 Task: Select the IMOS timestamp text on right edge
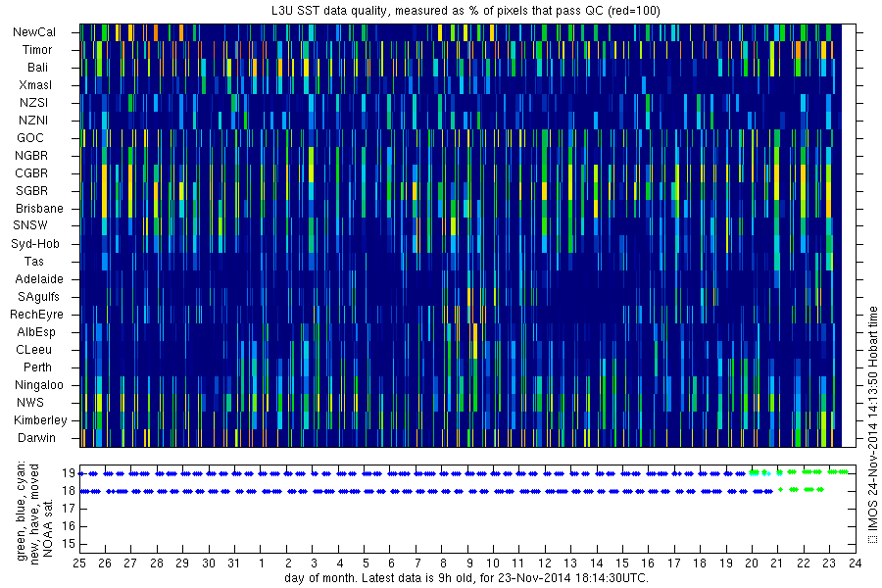point(872,424)
